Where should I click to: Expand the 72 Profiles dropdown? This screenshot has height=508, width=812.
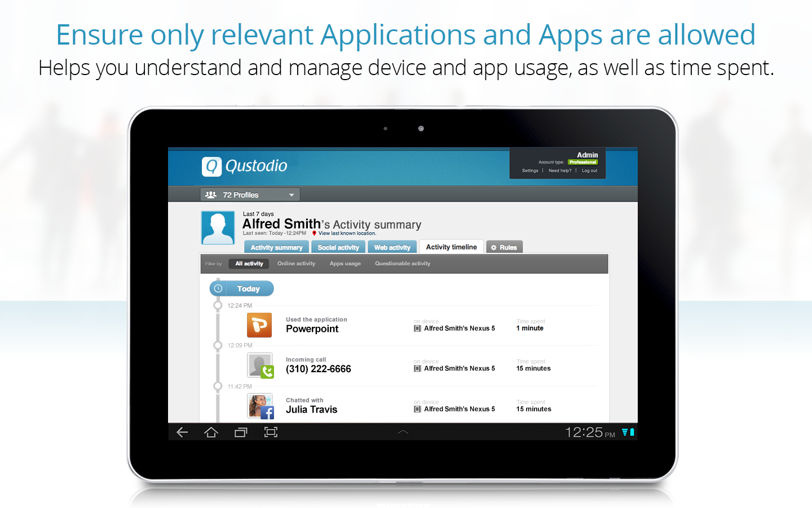(250, 195)
